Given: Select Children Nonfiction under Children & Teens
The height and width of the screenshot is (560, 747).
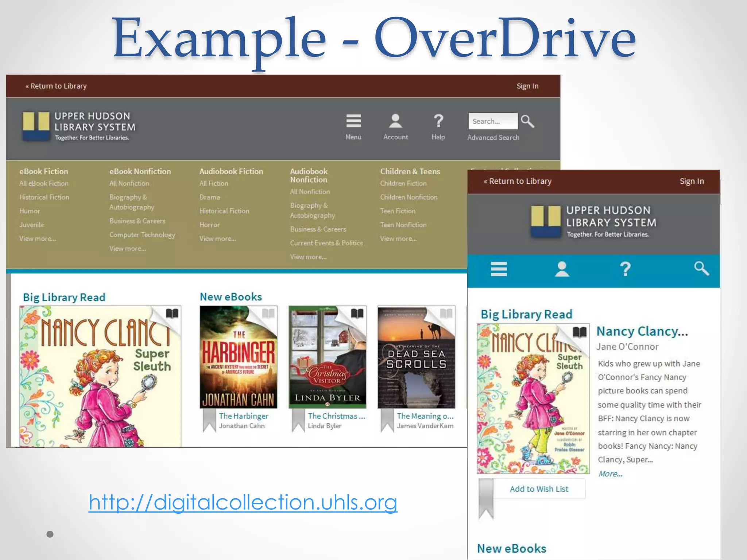Looking at the screenshot, I should [x=409, y=197].
